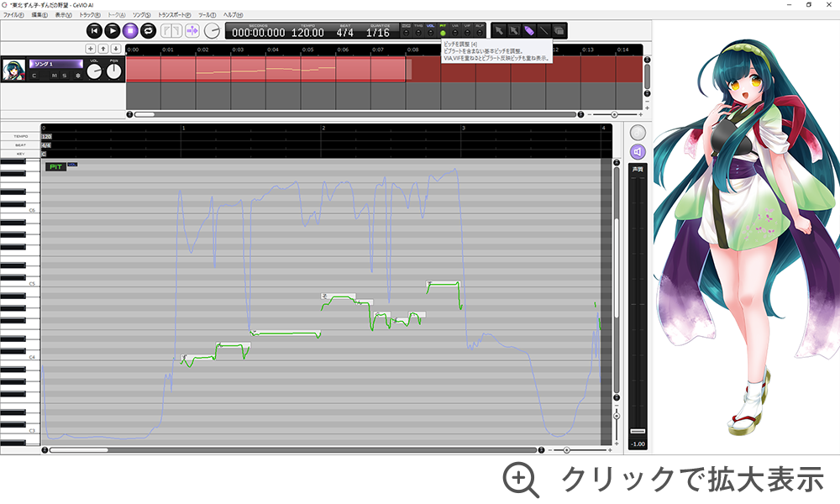This screenshot has height=504, width=840.
Task: Adjust the piano roll horizontal zoom slider
Action: pyautogui.click(x=567, y=450)
